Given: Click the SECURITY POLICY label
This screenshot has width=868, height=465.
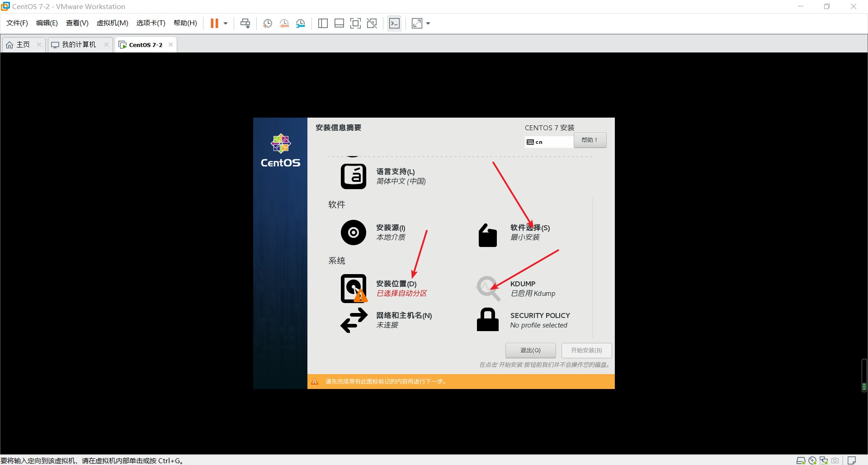Looking at the screenshot, I should (x=540, y=315).
